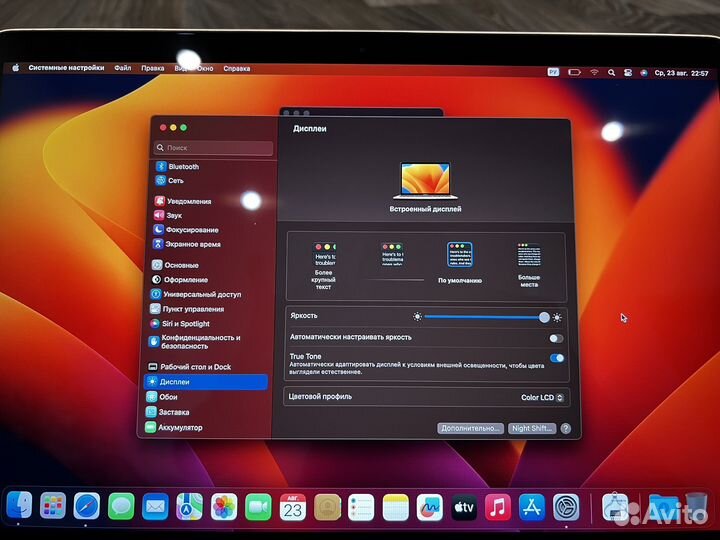Open Mail app in Dock
720x540 pixels.
[155, 507]
